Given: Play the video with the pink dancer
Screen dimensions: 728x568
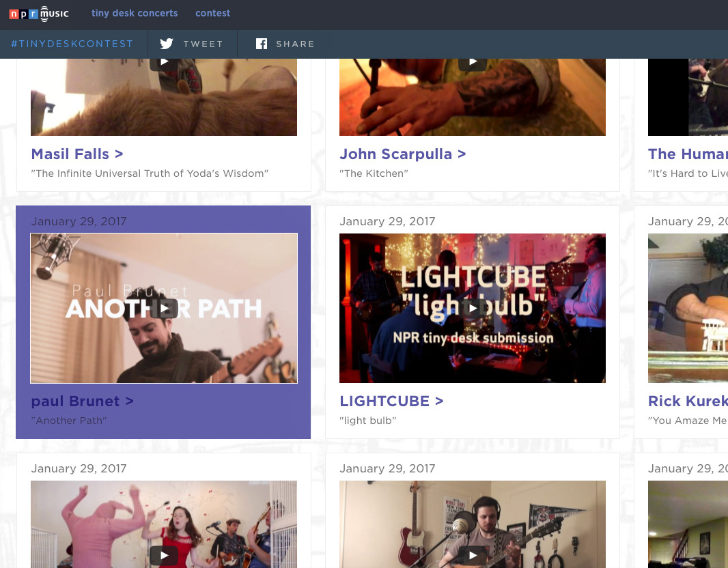Looking at the screenshot, I should 164,556.
